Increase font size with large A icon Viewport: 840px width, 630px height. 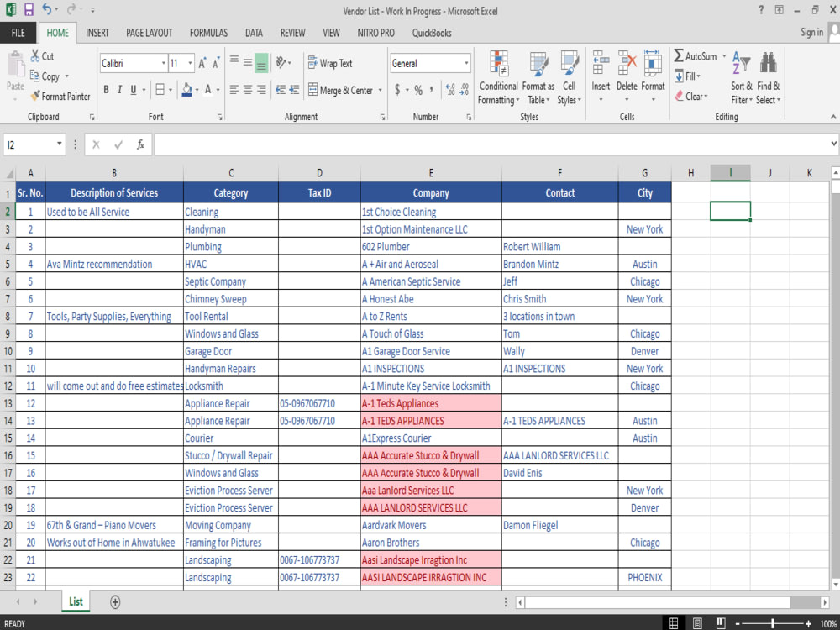pos(202,63)
